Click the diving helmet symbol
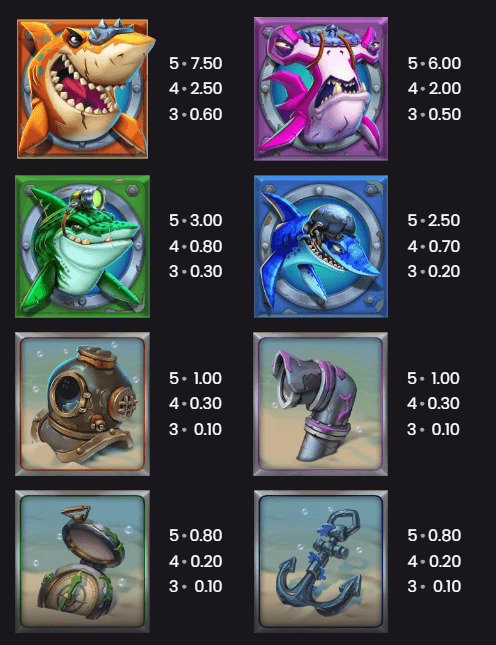The height and width of the screenshot is (645, 496). pyautogui.click(x=83, y=404)
